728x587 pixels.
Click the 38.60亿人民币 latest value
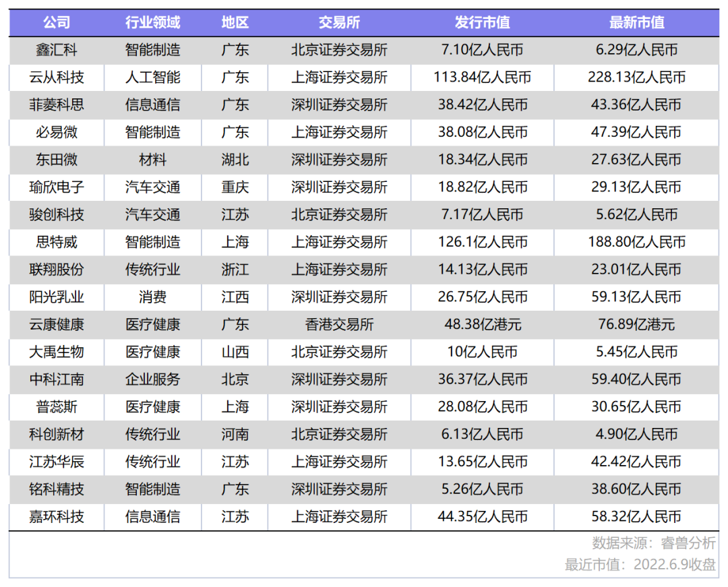click(x=636, y=489)
